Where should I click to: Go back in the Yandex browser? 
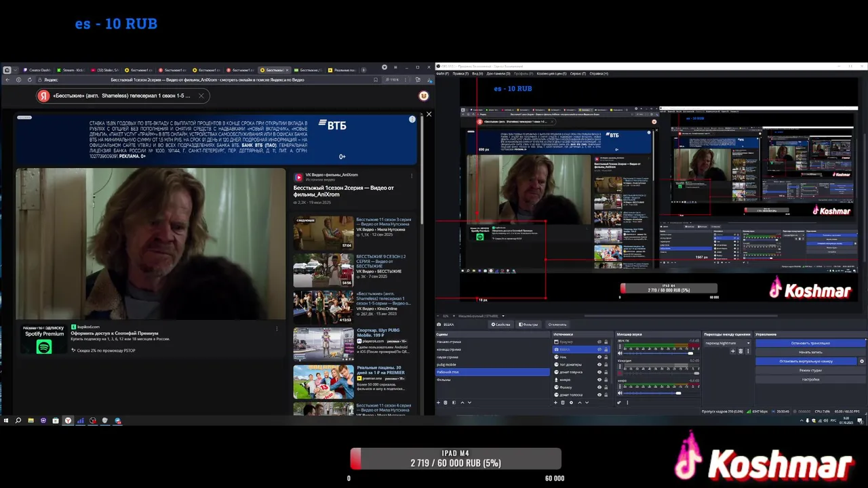click(x=7, y=79)
